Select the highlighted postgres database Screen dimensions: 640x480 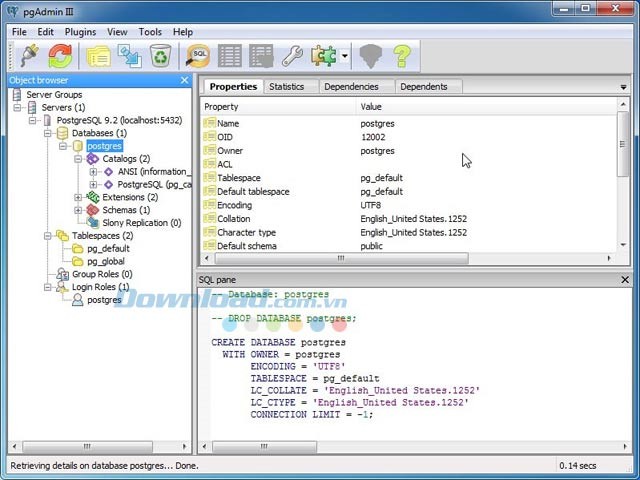(x=104, y=146)
